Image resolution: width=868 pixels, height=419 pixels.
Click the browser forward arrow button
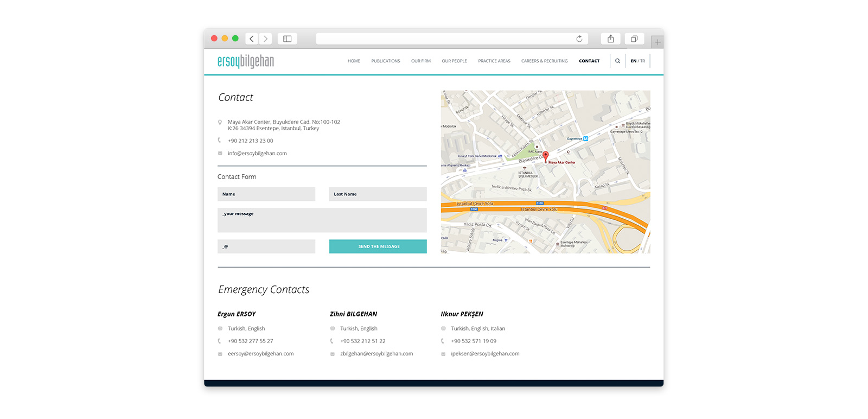(x=265, y=39)
